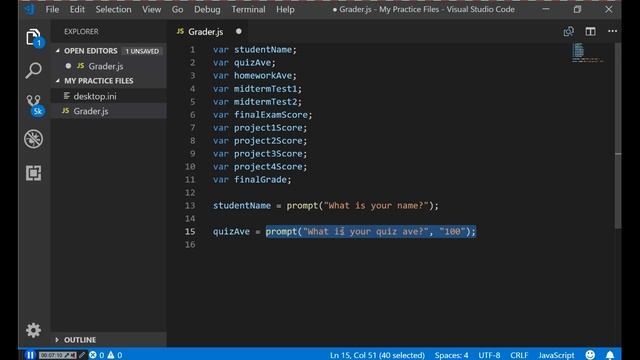
Task: Open the More Actions ellipsis menu
Action: click(612, 31)
